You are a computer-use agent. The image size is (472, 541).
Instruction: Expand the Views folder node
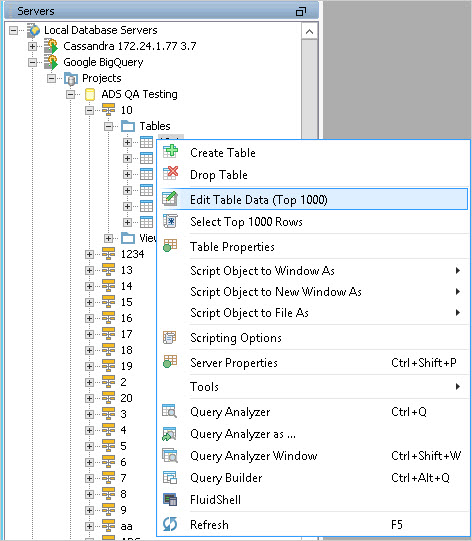pyautogui.click(x=108, y=238)
